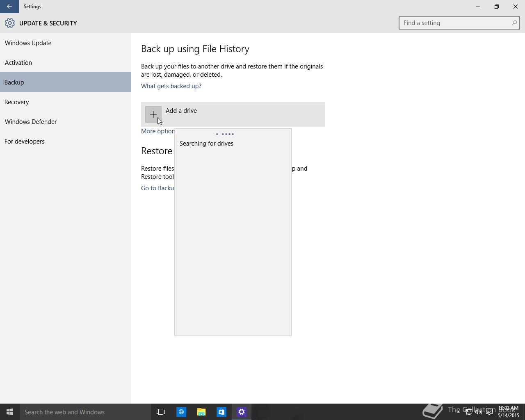The height and width of the screenshot is (420, 525).
Task: Open Task View from the taskbar
Action: click(161, 412)
